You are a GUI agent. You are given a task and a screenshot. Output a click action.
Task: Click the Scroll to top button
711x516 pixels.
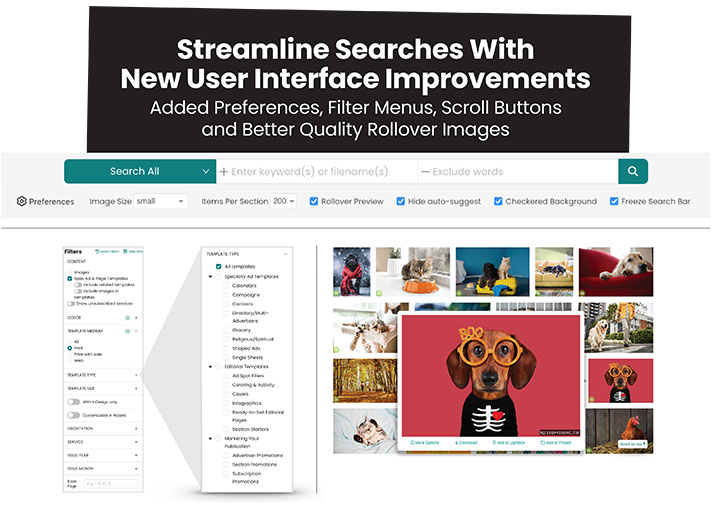click(x=631, y=443)
